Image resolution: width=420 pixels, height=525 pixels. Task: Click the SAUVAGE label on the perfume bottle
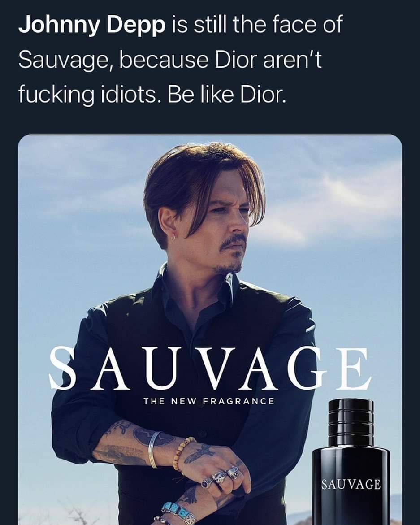[x=351, y=484]
